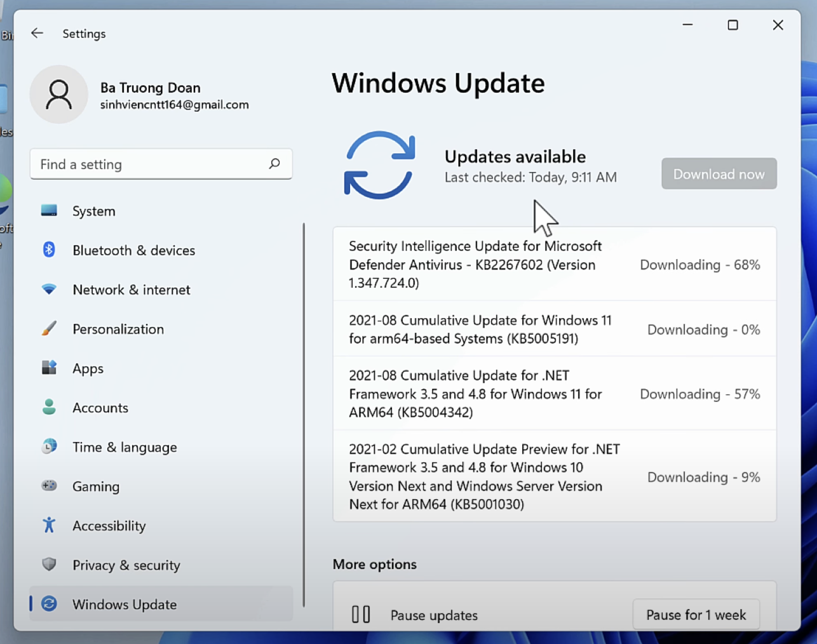Click the Time & language clock icon
Viewport: 817px width, 644px height.
pos(49,446)
